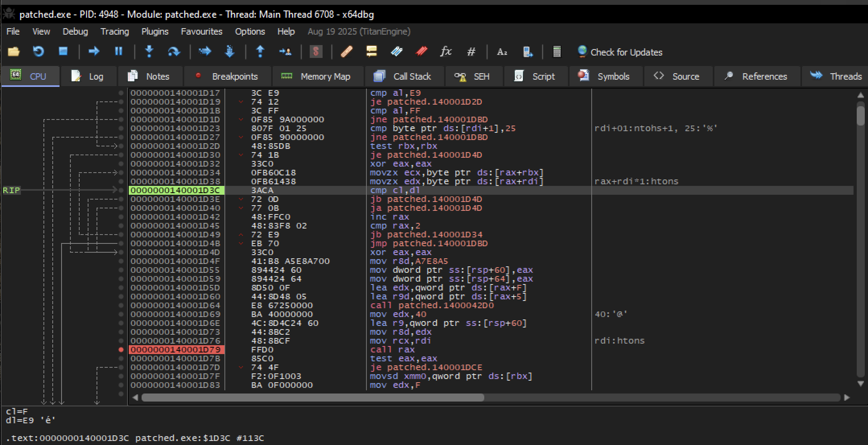Open the Bookmarks icon in the toolbar

click(x=421, y=52)
